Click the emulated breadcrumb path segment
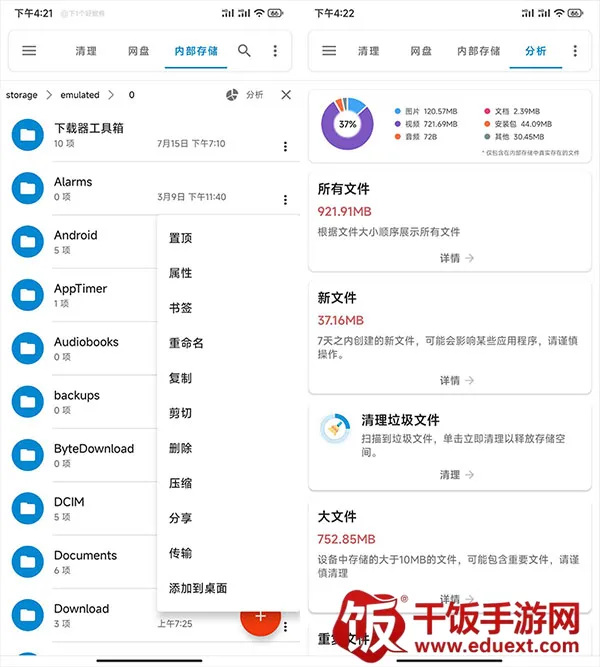Screen dimensions: 600x667 click(80, 95)
